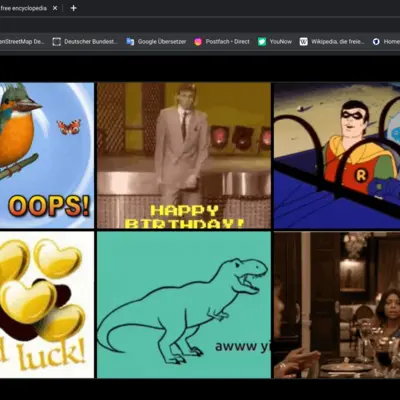Open the YouNow bookmark
400x400 pixels.
pos(275,42)
